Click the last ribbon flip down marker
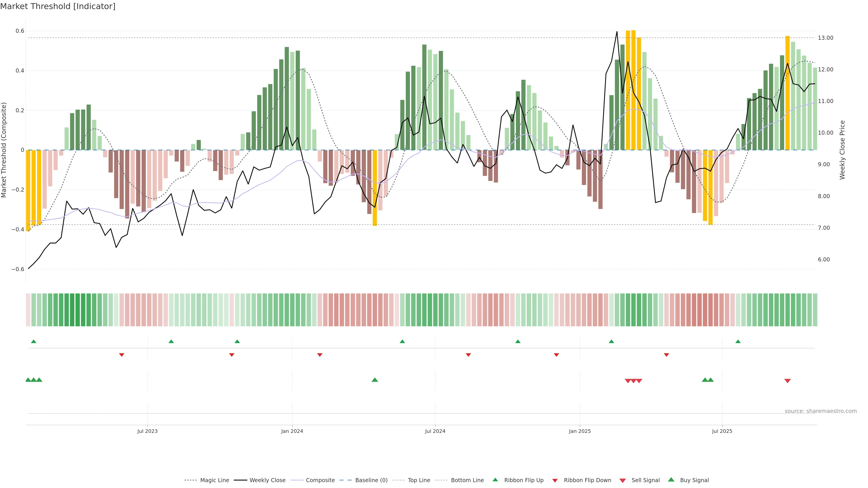The height and width of the screenshot is (488, 868). (x=666, y=355)
